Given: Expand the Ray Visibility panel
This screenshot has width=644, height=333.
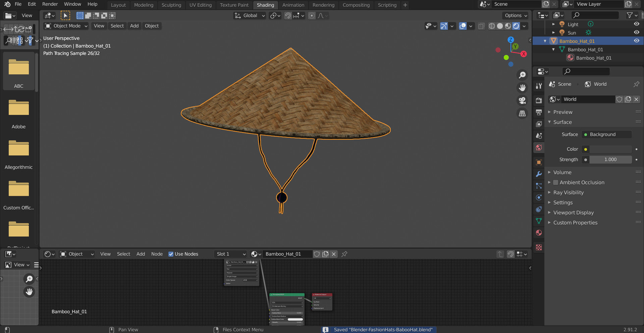Looking at the screenshot, I should [x=568, y=192].
